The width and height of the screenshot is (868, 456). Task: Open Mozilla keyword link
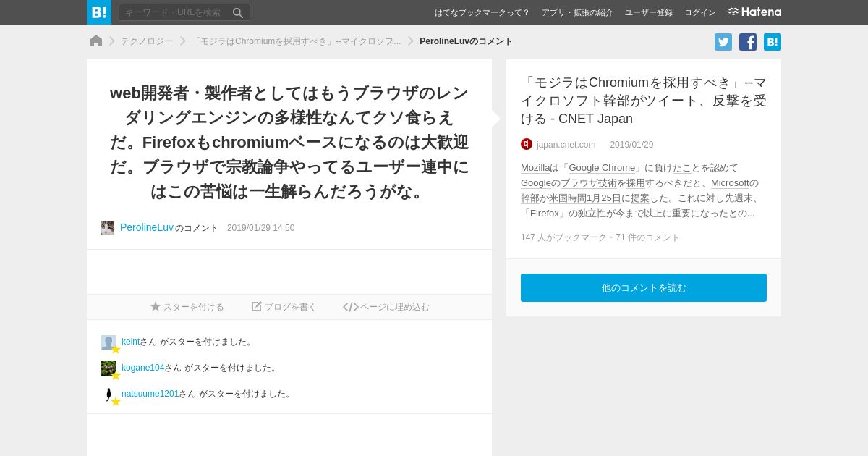pos(535,168)
